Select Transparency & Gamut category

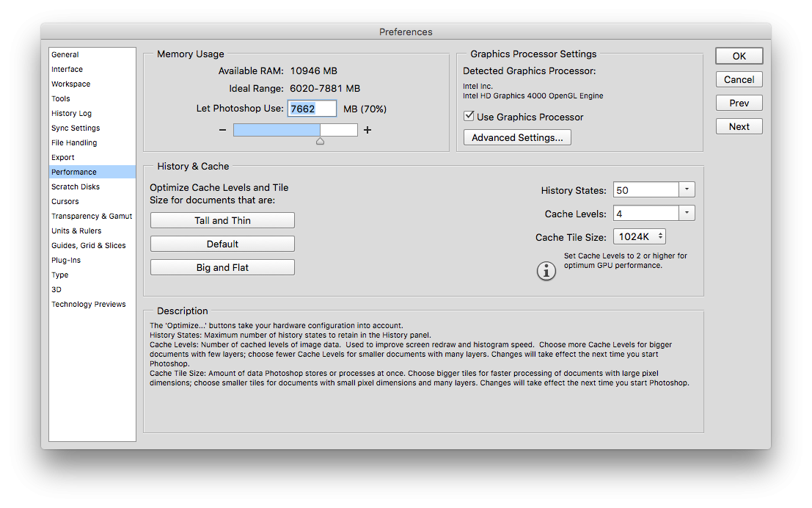pyautogui.click(x=92, y=216)
